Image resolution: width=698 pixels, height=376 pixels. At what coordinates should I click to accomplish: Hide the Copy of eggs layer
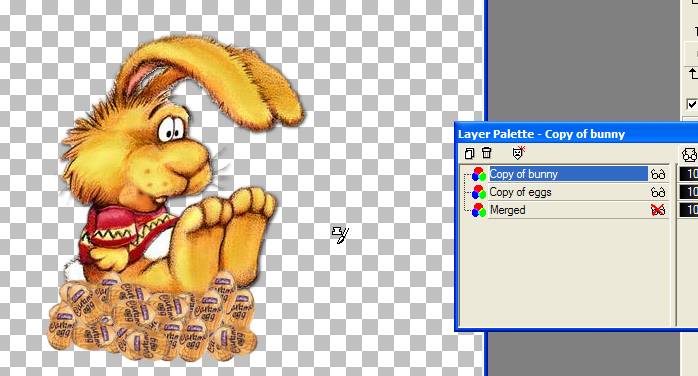pos(658,192)
